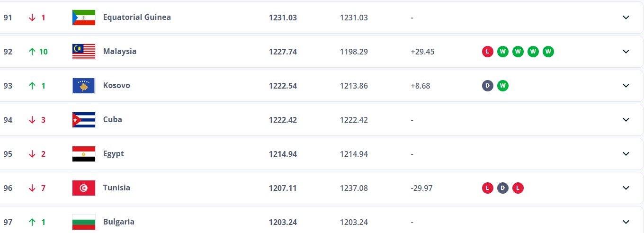
Task: Open the Bulgaria team link
Action: [119, 222]
